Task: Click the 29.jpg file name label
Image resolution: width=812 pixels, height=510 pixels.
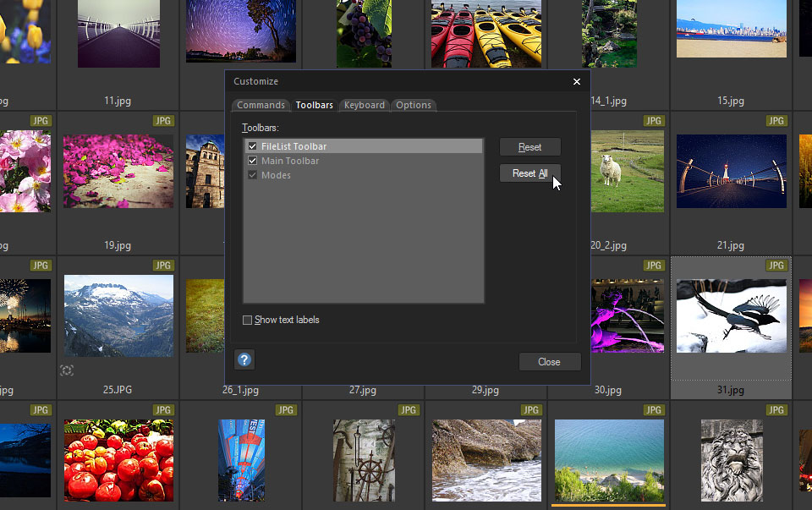Action: click(486, 390)
